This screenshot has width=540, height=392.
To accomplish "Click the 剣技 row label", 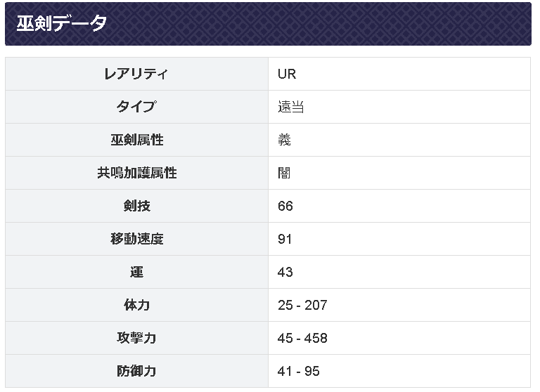I will pos(136,206).
